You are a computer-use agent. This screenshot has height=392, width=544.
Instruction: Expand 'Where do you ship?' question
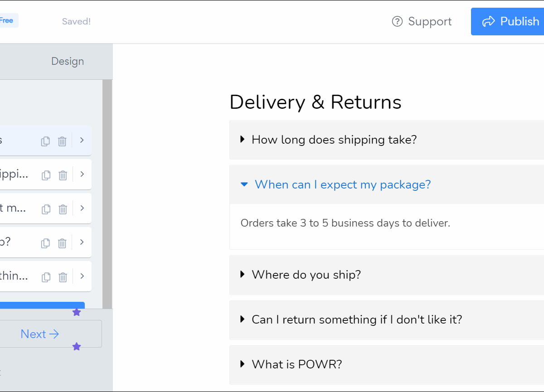click(x=306, y=275)
